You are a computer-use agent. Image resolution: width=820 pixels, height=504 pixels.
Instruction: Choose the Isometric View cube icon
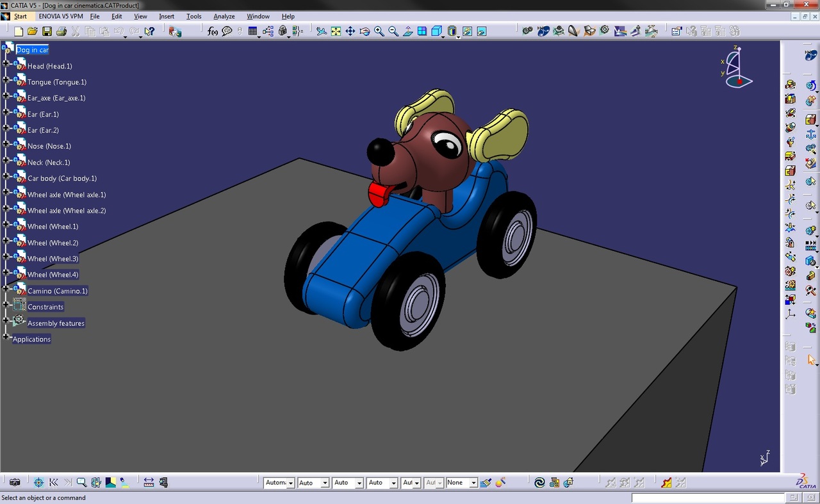(x=436, y=31)
